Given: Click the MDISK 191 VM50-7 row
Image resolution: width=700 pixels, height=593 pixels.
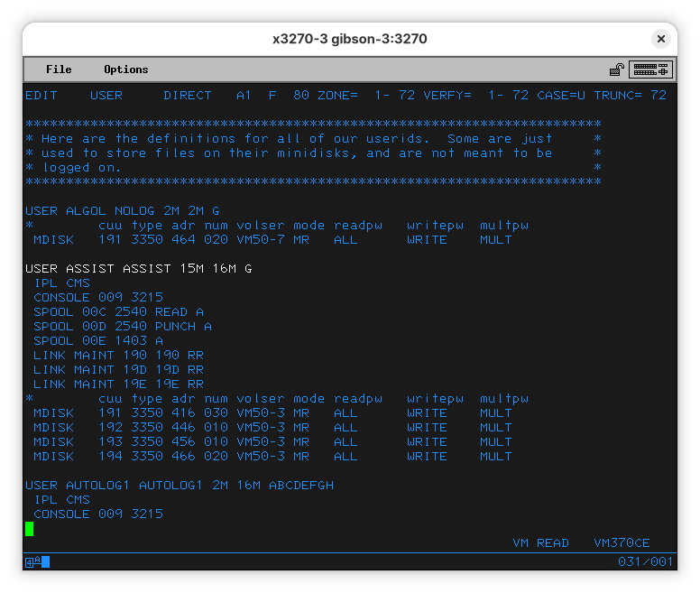Looking at the screenshot, I should 271,240.
